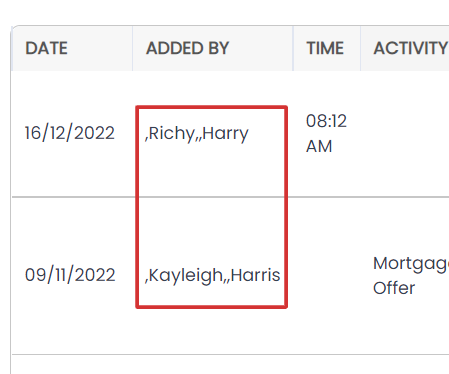The height and width of the screenshot is (374, 449).
Task: Click divider between ADDED BY and TIME headers
Action: pos(293,48)
